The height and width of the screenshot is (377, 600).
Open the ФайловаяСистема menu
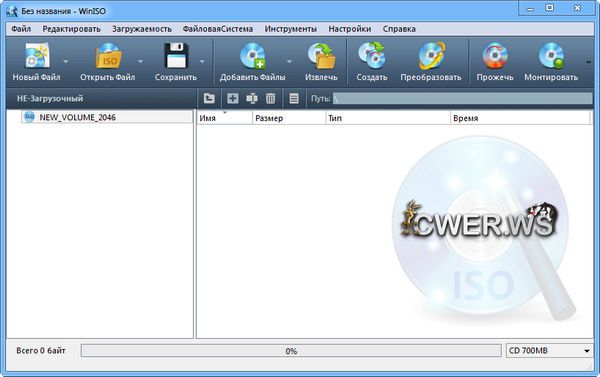[218, 29]
